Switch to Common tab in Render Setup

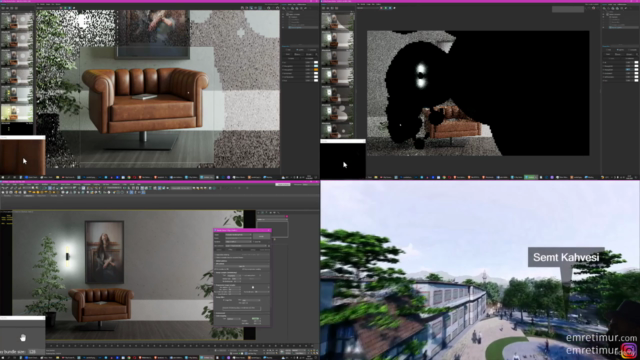[219, 250]
